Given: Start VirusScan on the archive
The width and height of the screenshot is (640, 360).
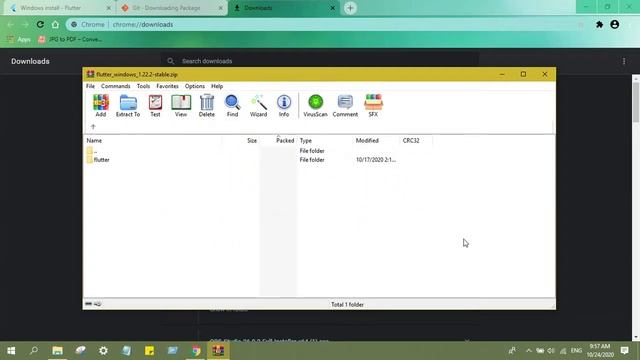Looking at the screenshot, I should click(315, 105).
